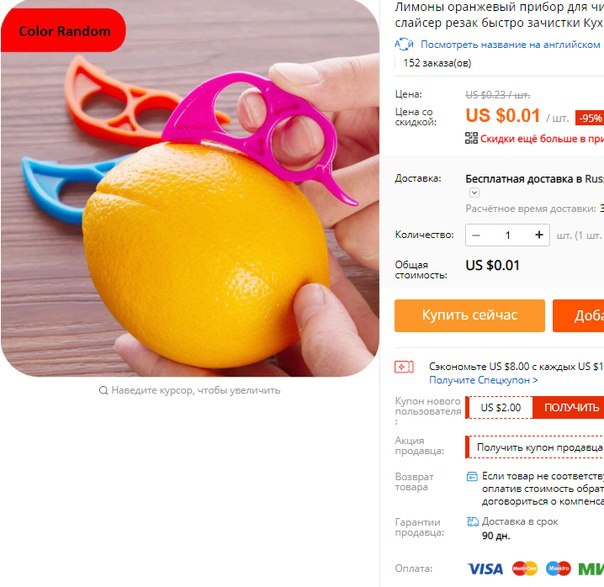Click the quantity input field showing 1

click(508, 235)
